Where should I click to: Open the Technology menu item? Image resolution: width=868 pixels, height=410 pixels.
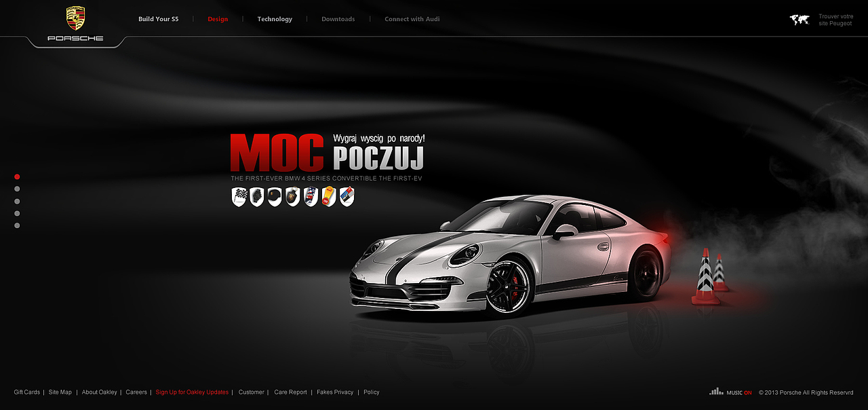[275, 19]
